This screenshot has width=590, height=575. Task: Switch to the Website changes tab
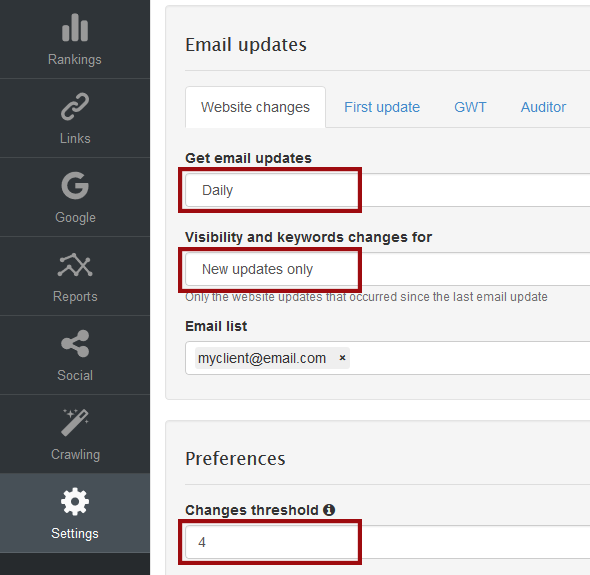click(255, 107)
